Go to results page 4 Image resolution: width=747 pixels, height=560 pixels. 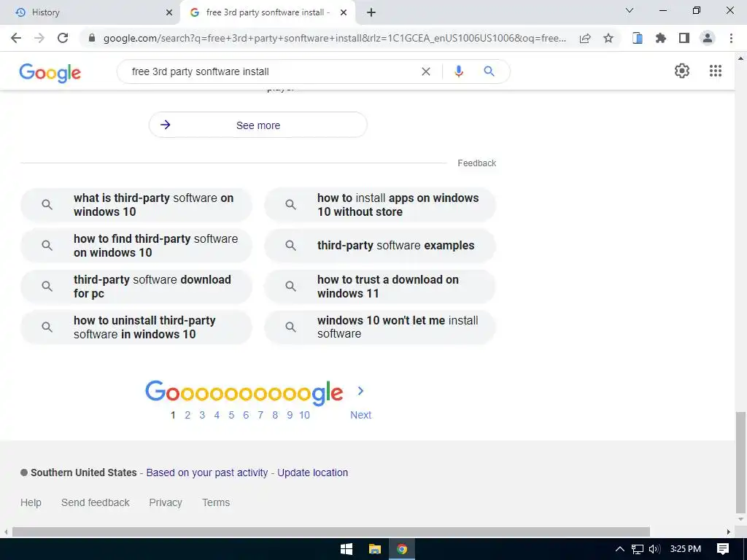tap(217, 415)
